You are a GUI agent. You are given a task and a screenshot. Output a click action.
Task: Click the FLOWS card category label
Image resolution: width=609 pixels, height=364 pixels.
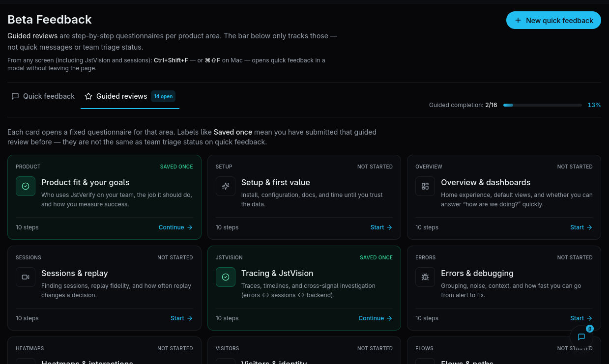424,349
